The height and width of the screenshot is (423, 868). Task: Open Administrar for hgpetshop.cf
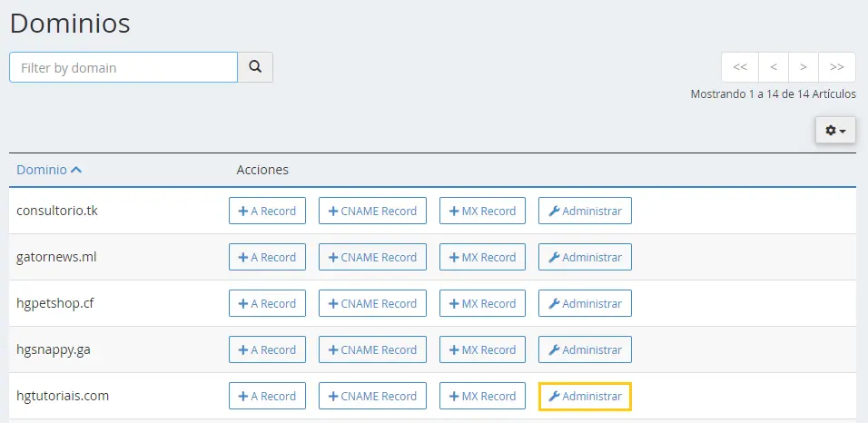(x=585, y=303)
